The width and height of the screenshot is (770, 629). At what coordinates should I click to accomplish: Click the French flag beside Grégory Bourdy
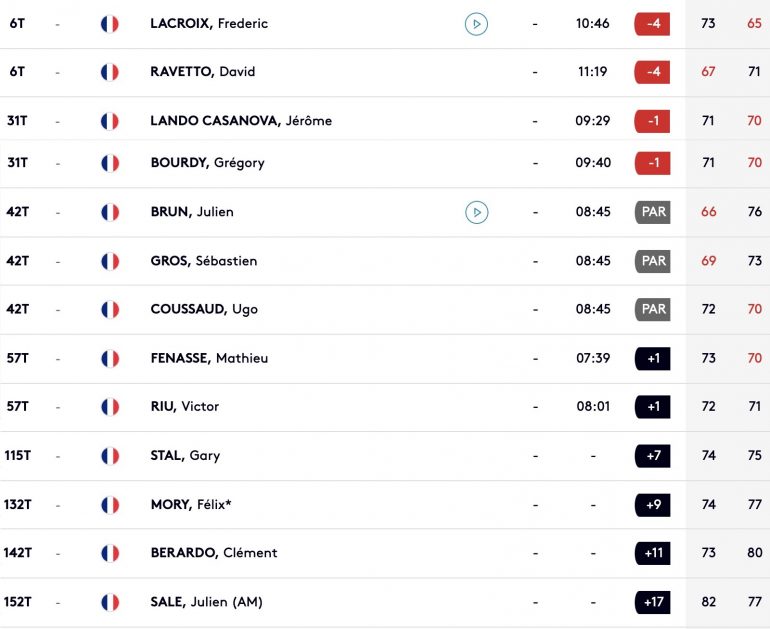[x=110, y=163]
